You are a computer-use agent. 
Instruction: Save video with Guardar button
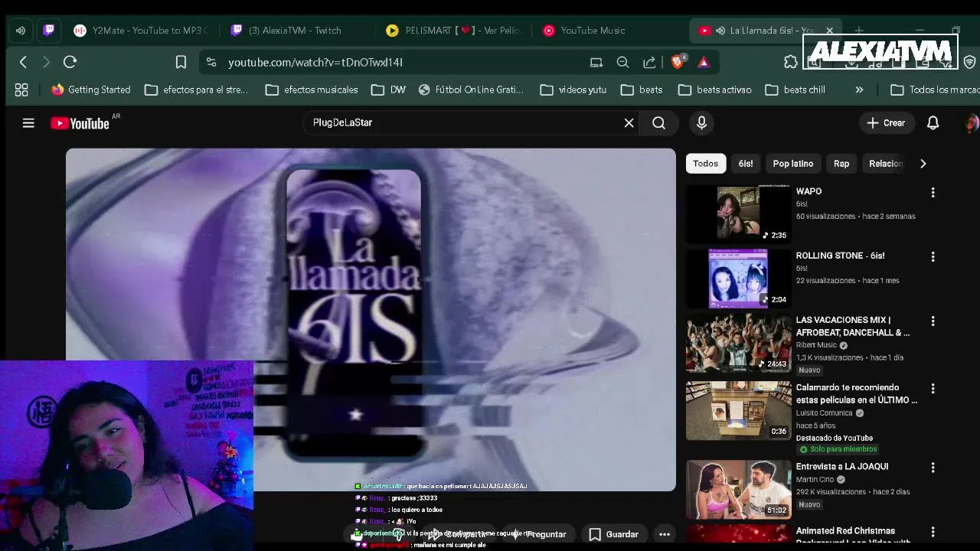pos(613,534)
